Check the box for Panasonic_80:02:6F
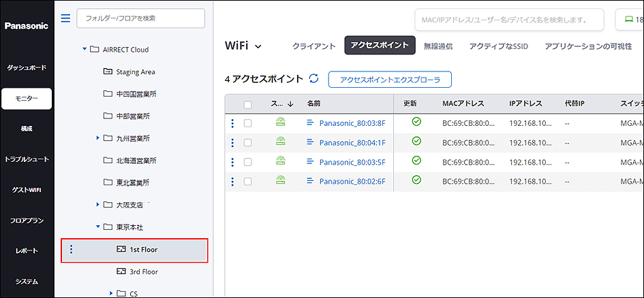The width and height of the screenshot is (644, 298). 247,181
